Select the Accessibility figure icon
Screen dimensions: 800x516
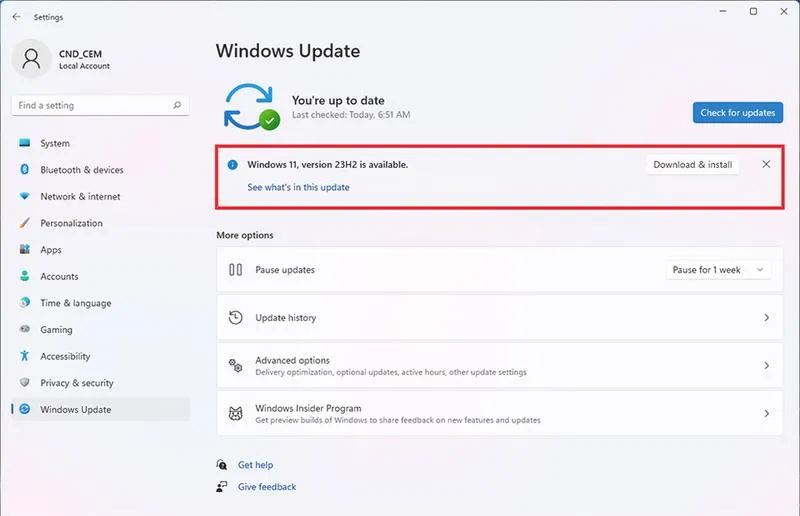click(x=24, y=356)
